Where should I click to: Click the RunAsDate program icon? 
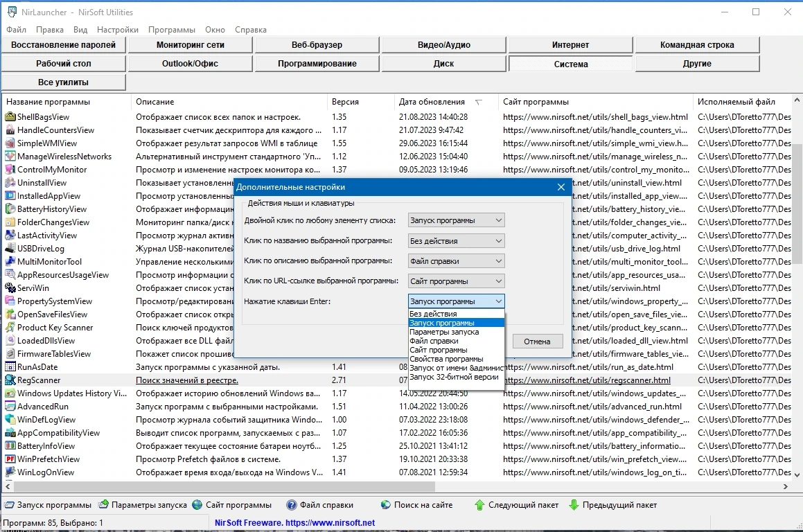coord(10,367)
